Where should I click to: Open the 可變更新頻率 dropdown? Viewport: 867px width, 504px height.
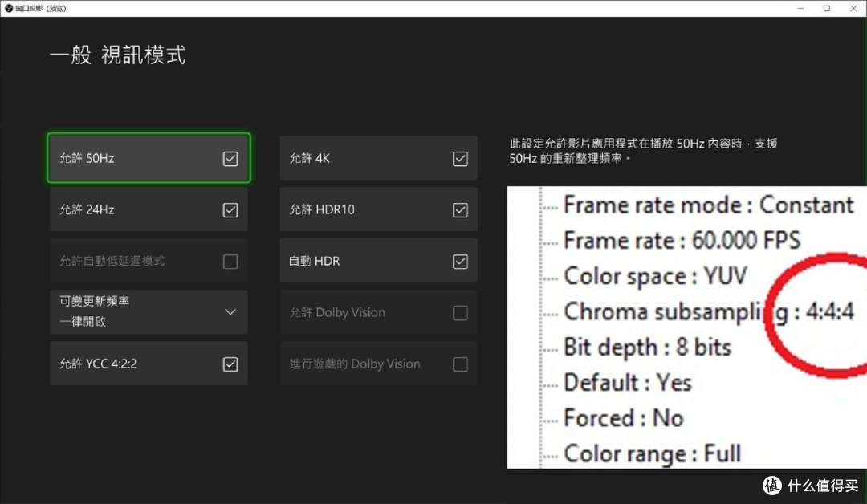click(x=149, y=311)
